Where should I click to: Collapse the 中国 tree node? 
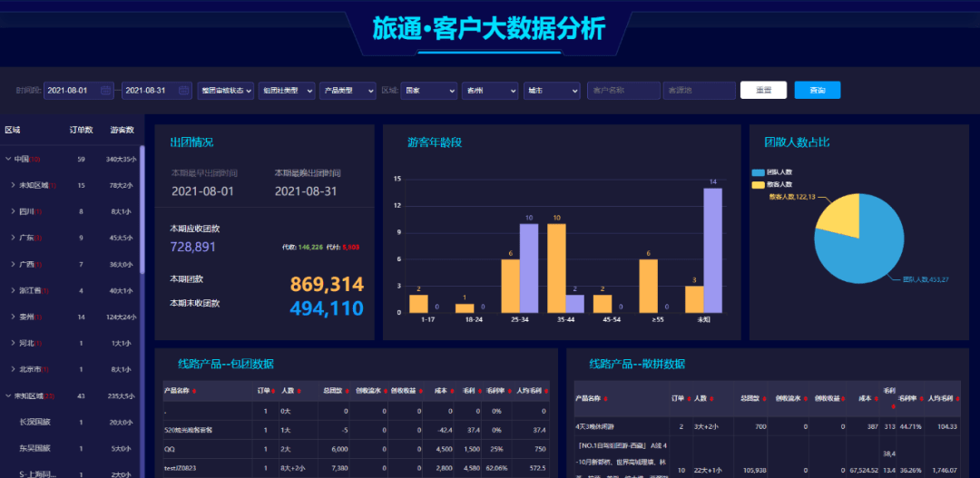(x=8, y=159)
